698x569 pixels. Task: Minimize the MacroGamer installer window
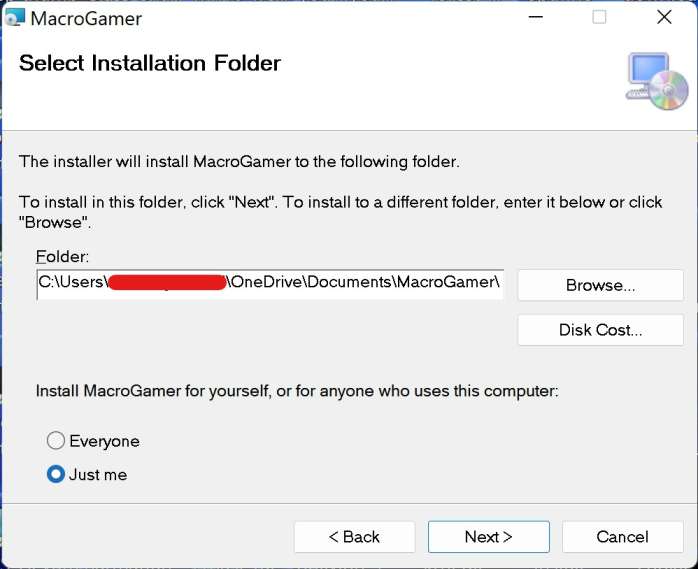[536, 18]
